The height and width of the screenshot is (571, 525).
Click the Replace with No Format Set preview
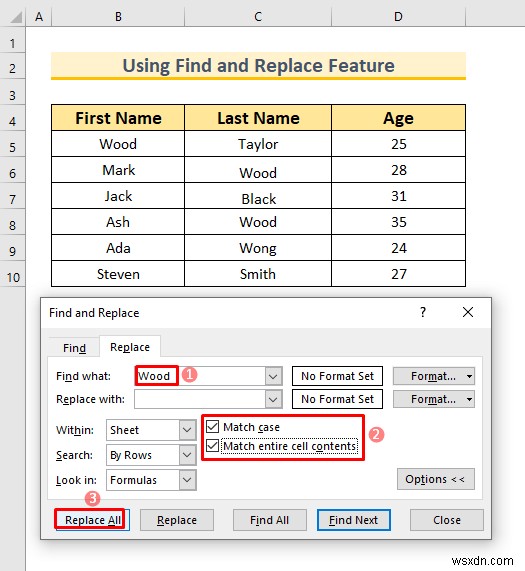[337, 399]
